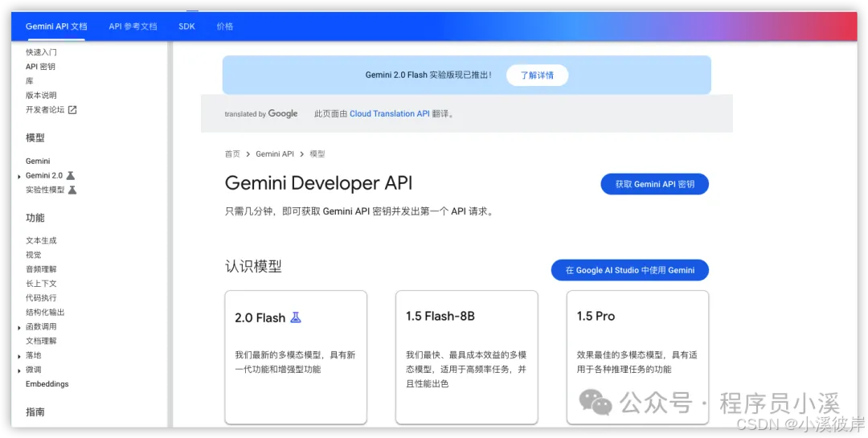
Task: Click the 模型 breadcrumb
Action: pos(317,154)
